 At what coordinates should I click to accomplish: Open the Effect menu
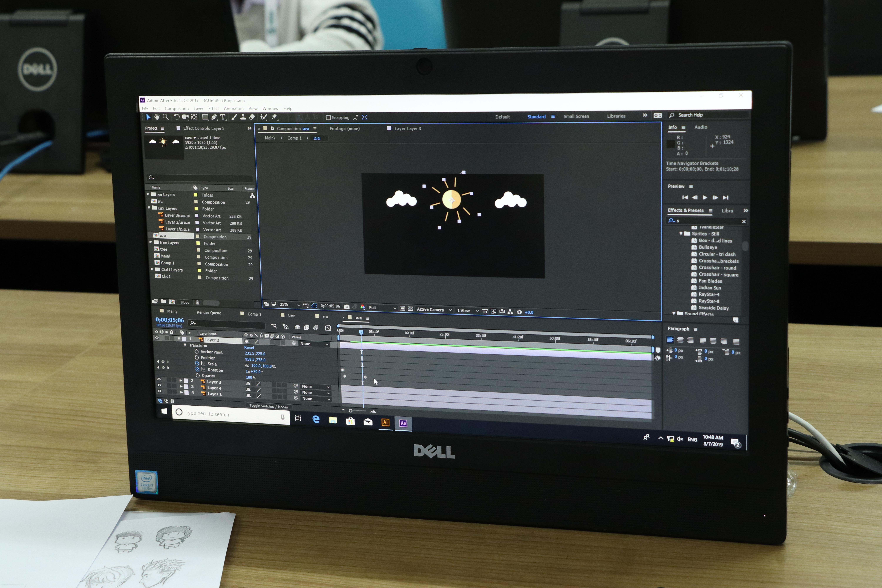click(x=213, y=108)
